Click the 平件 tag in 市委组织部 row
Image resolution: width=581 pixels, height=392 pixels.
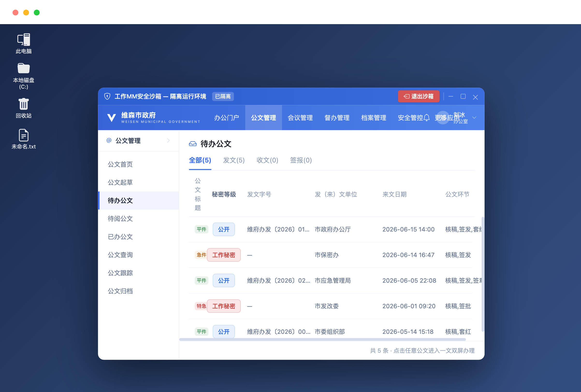coord(201,332)
